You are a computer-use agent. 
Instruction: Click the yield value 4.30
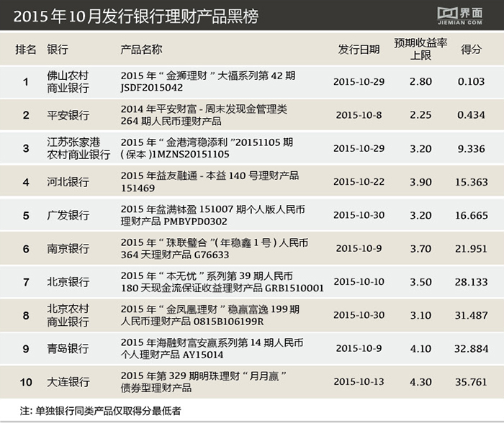pyautogui.click(x=420, y=382)
